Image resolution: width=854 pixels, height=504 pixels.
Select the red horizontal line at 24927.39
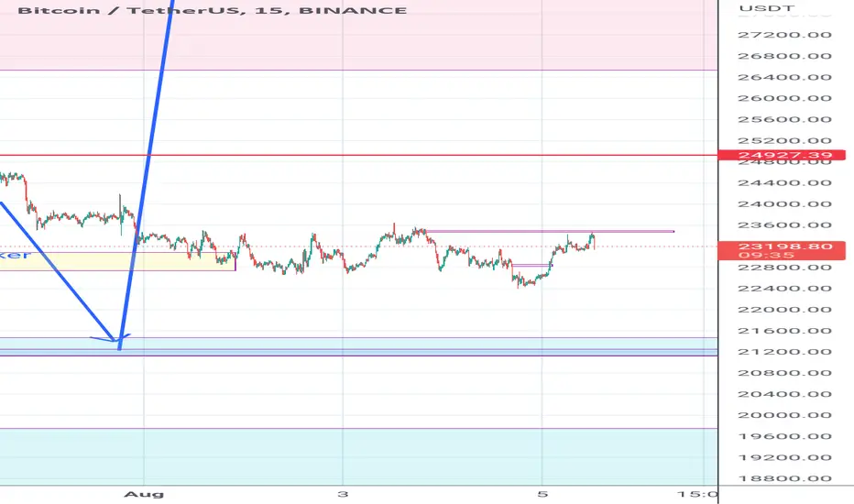[358, 155]
